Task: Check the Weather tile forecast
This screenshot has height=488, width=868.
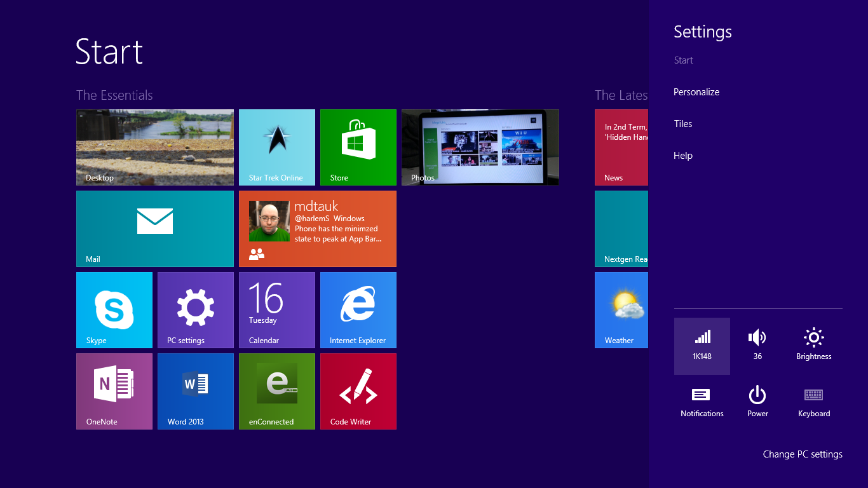Action: [x=621, y=310]
